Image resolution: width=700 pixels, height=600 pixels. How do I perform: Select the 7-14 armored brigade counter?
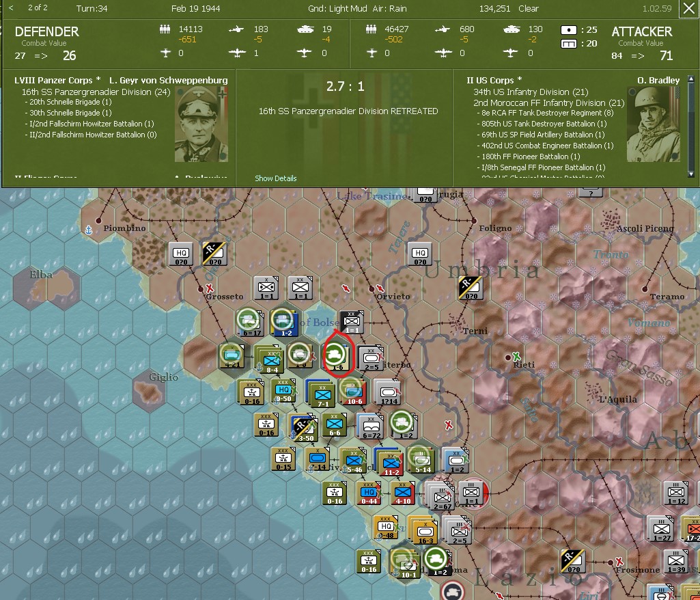[x=318, y=459]
